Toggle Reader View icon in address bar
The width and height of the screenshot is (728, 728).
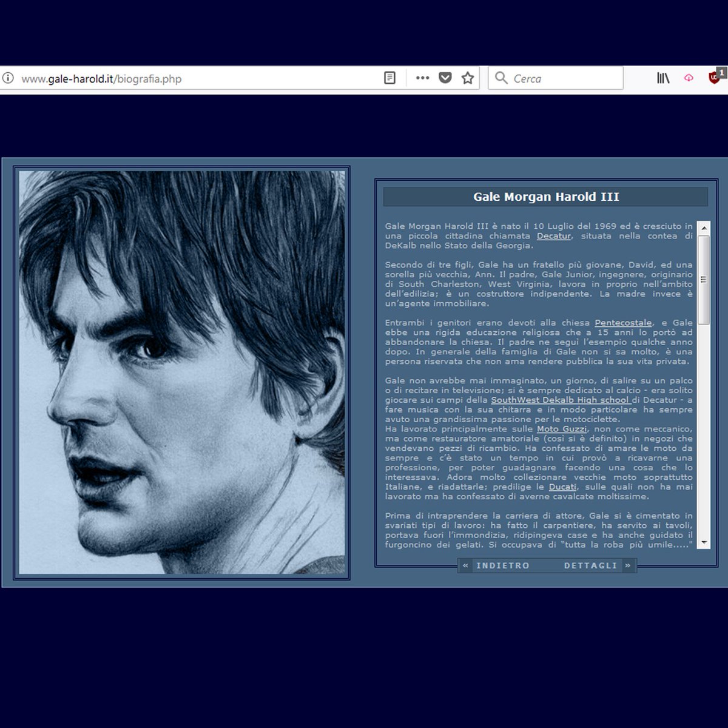[x=390, y=78]
